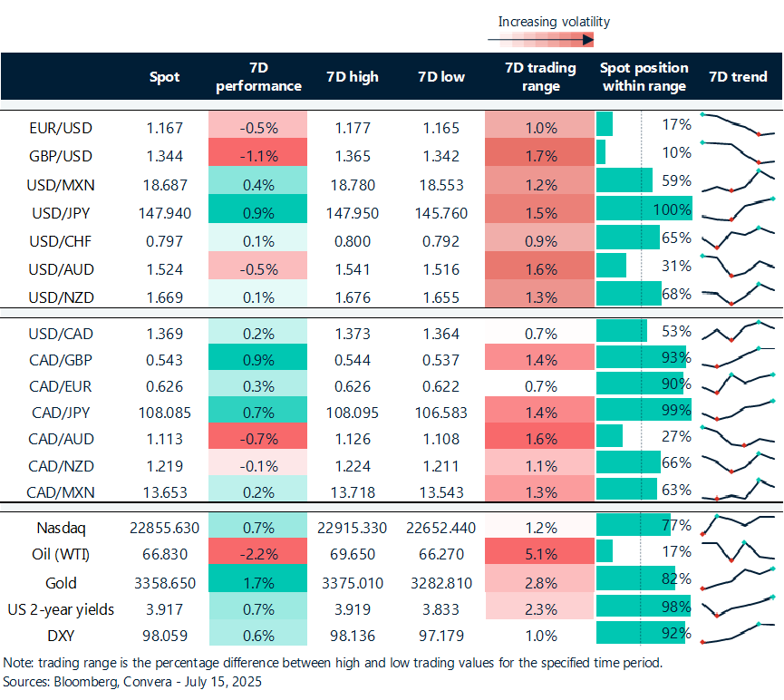Click the Spot position within range header
This screenshot has height=700, width=784.
(644, 76)
